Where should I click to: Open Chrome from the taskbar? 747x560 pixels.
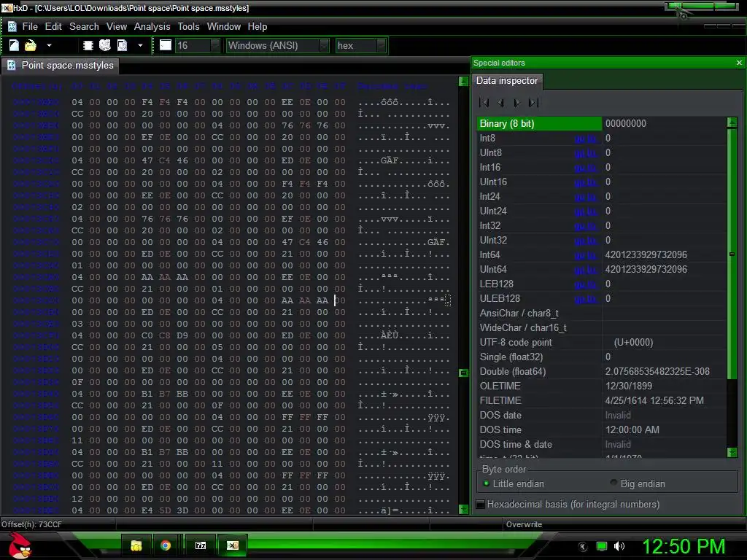click(166, 545)
